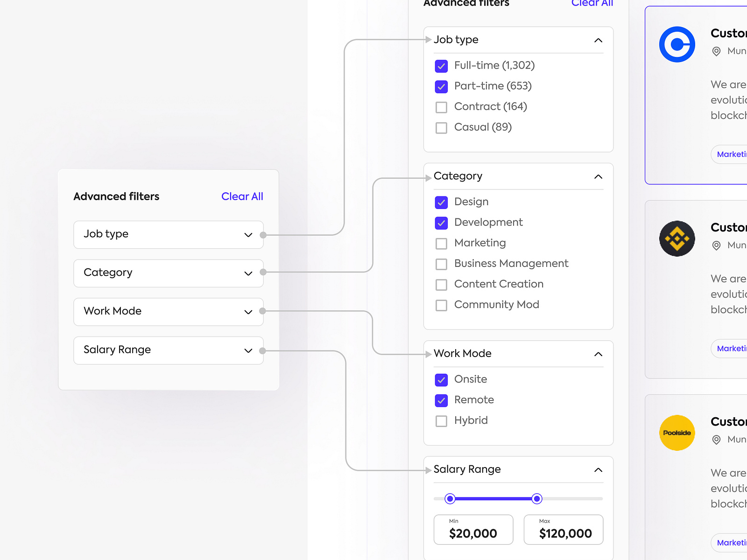Click location pin icon on Coinbase card
This screenshot has height=560, width=747.
(716, 51)
